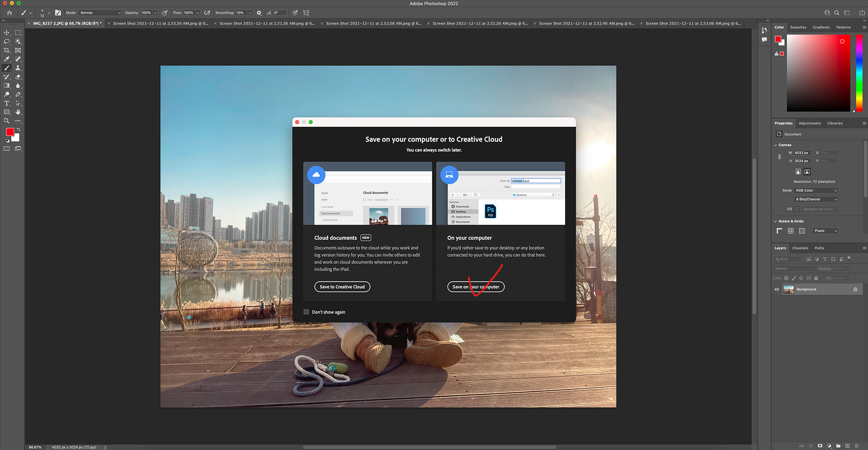Toggle the brush settings panel icon
This screenshot has width=868, height=450.
tap(58, 13)
